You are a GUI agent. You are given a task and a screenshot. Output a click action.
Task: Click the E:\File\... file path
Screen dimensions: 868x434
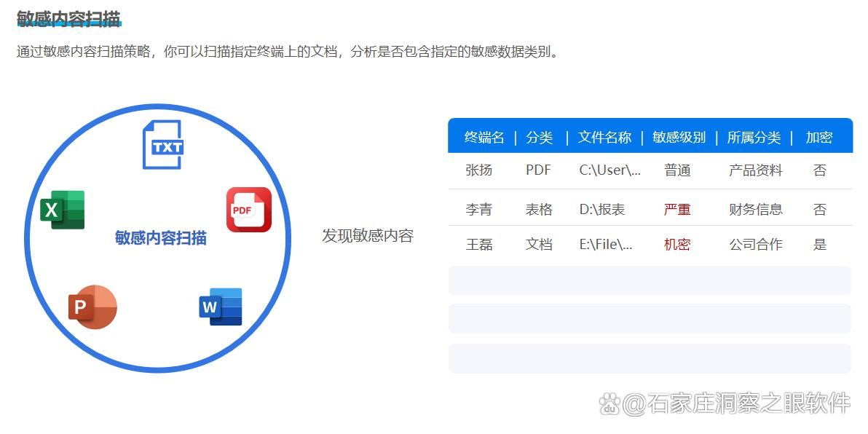tap(606, 244)
